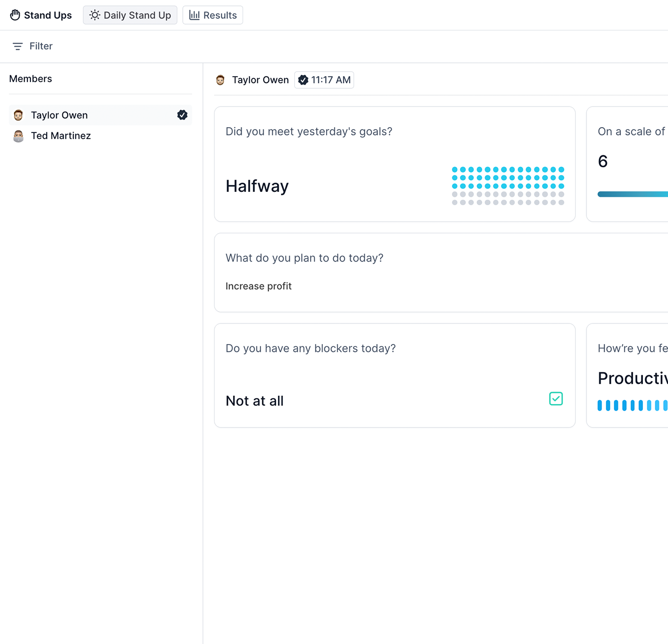This screenshot has width=668, height=644.
Task: Click the bar chart icon in Results
Action: coord(195,15)
